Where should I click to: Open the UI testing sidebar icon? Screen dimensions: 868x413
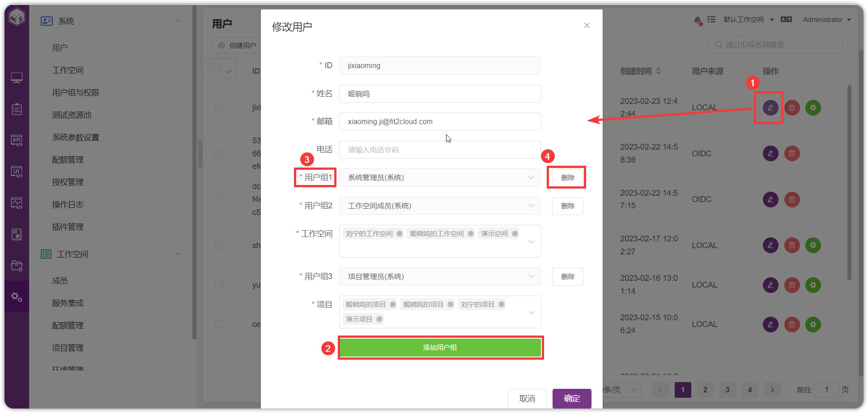point(17,172)
